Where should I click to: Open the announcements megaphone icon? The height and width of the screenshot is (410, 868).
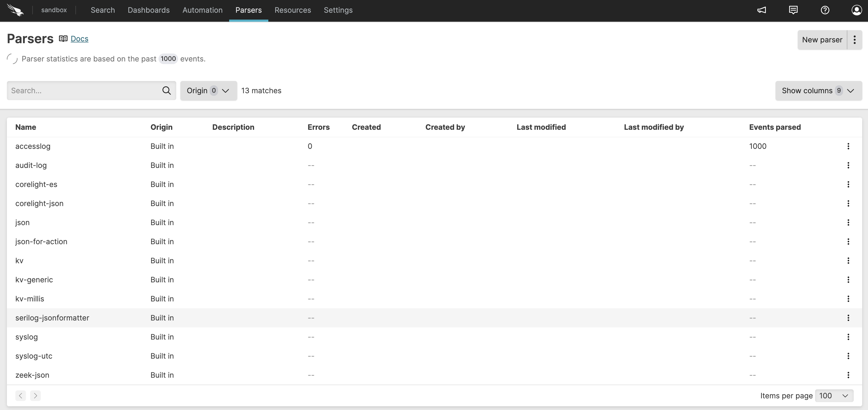click(762, 10)
